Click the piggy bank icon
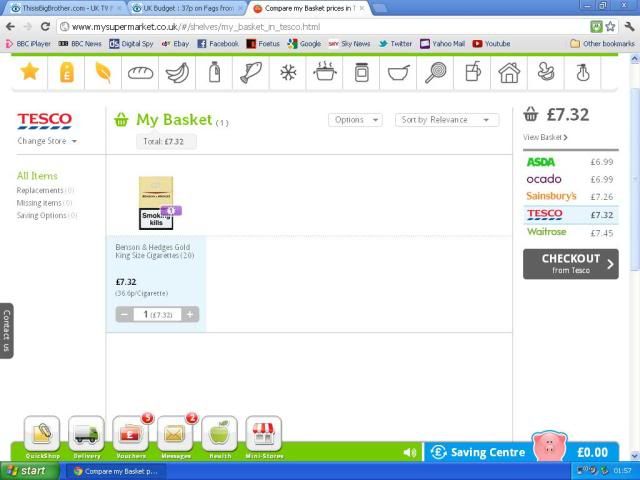Viewport: 640px width, 480px height. pos(549,446)
